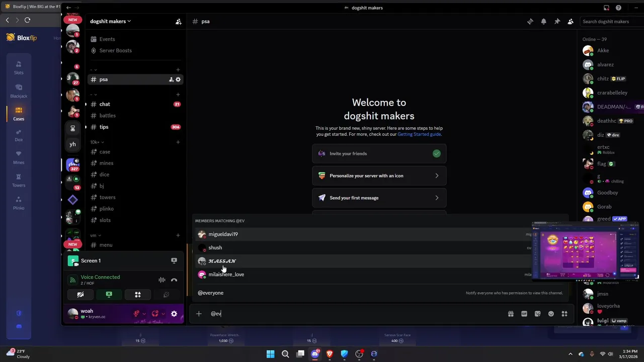Stop streaming Screen 1

coord(174,260)
